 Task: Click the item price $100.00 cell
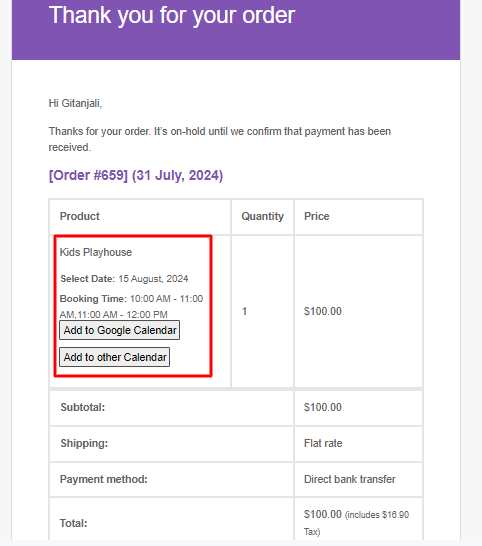click(322, 311)
